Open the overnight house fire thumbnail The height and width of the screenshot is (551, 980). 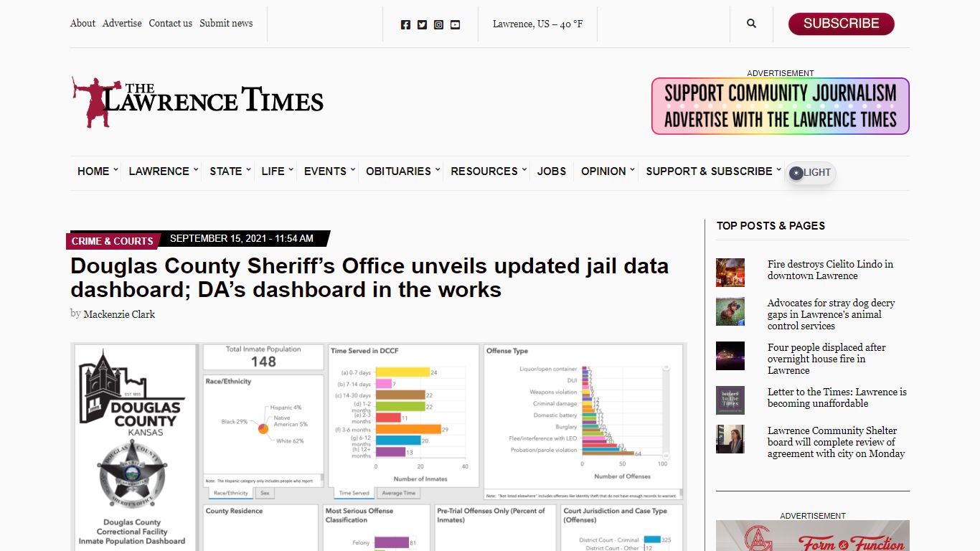730,356
